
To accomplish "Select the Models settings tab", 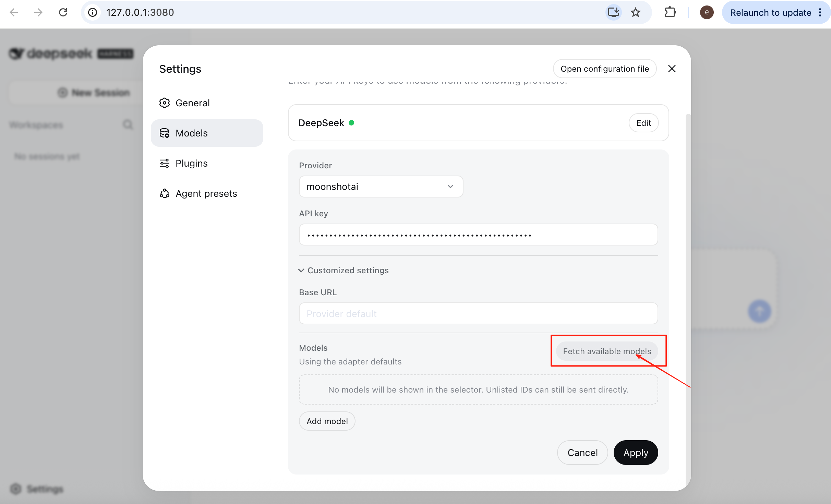I will click(207, 133).
